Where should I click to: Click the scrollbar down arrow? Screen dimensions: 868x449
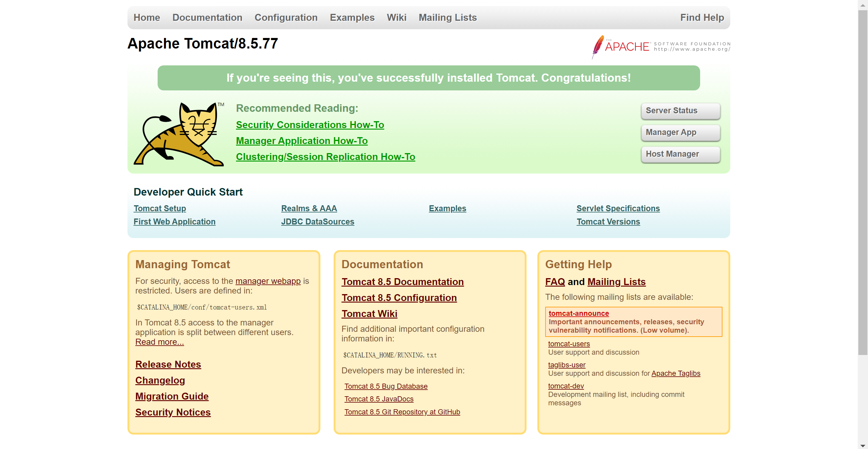[863, 445]
